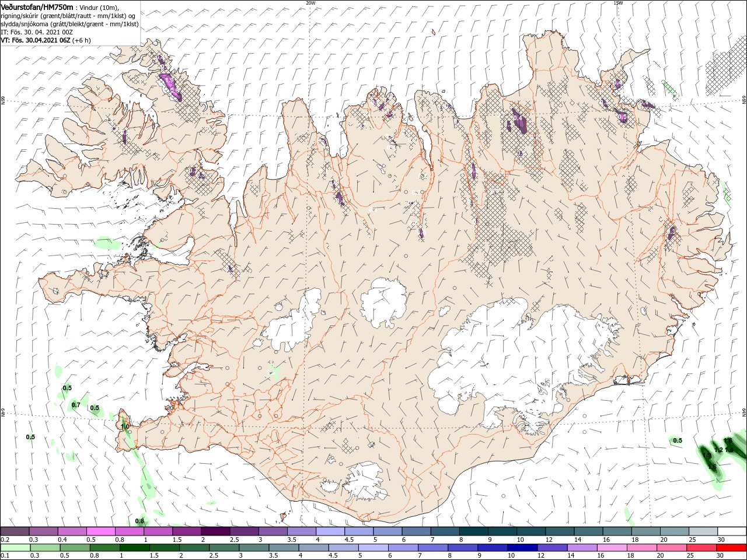Click the 1.6 value below the southeast rain cell
747x560 pixels.
coord(711,467)
